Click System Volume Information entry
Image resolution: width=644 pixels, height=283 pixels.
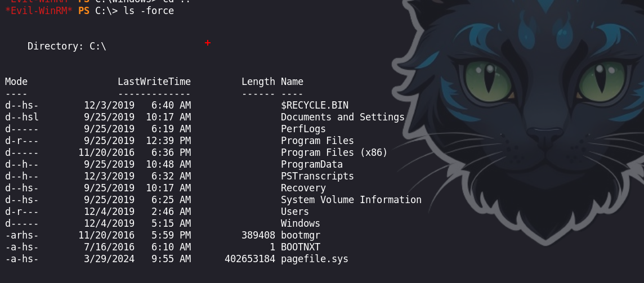(351, 200)
